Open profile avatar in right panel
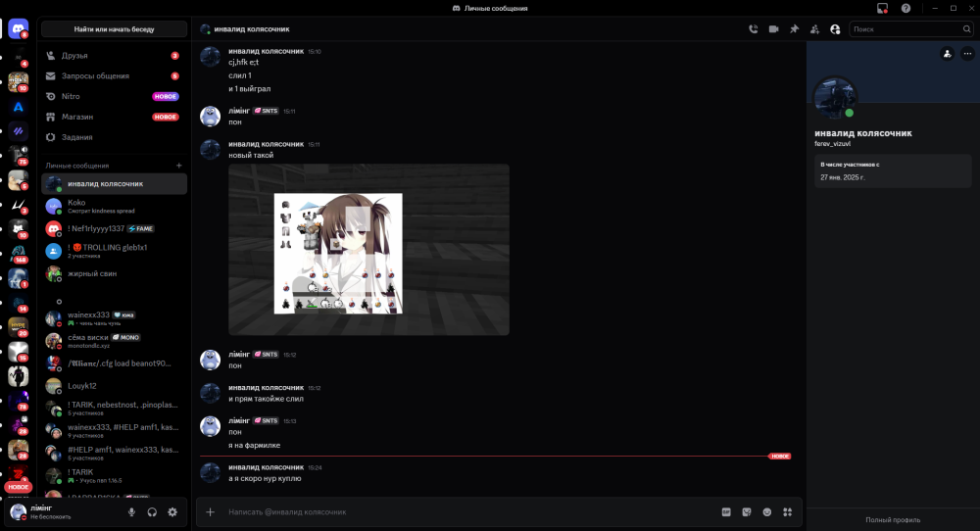The height and width of the screenshot is (531, 980). coord(835,97)
